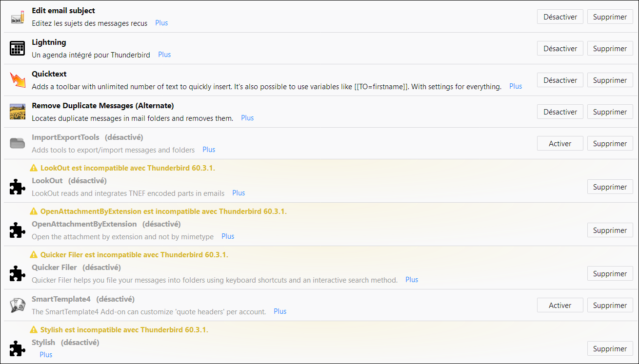Click 'OpenAttachmentByExtension est incompatible' warning text
The image size is (639, 364).
163,211
